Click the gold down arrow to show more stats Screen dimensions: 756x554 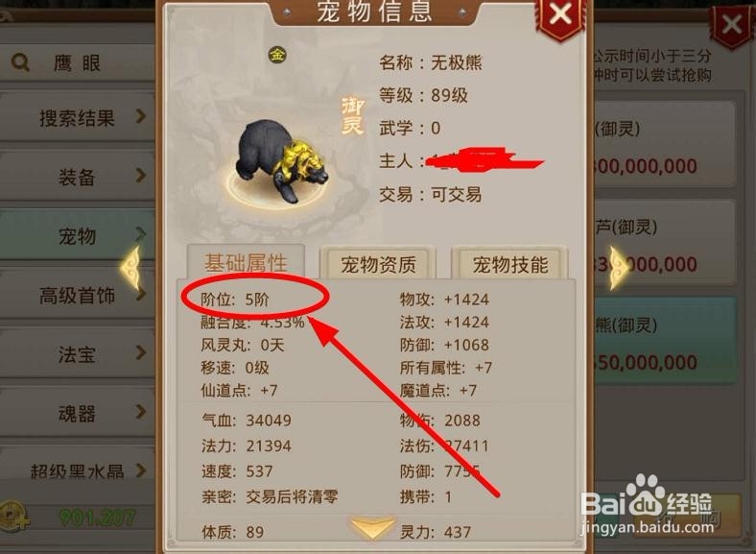[372, 528]
